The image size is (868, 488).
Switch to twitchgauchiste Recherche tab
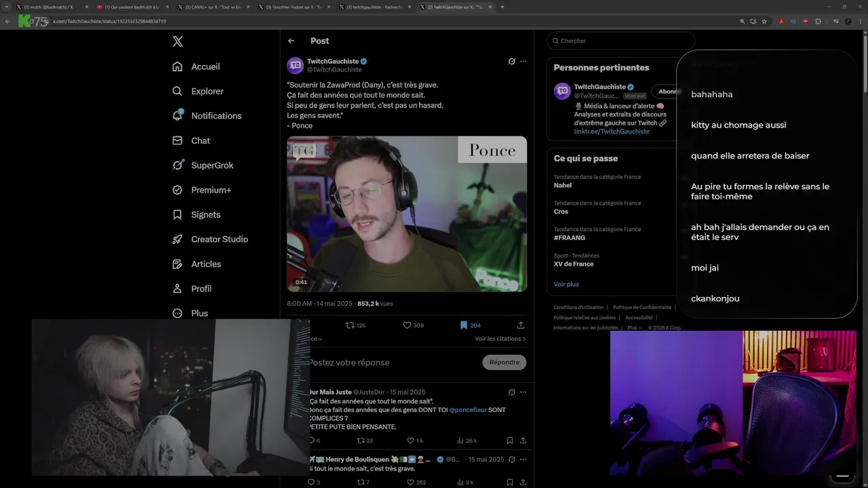pos(374,7)
